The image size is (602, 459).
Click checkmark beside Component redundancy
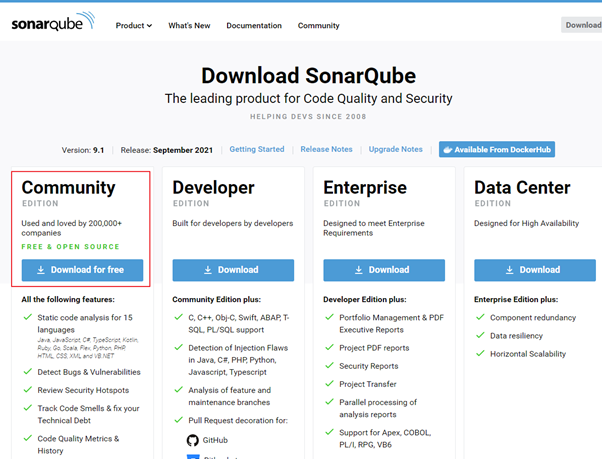(480, 317)
